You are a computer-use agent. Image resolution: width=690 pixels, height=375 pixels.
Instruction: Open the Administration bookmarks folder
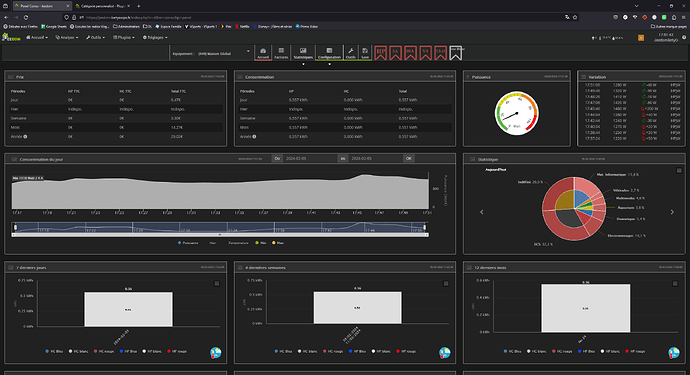(x=126, y=26)
